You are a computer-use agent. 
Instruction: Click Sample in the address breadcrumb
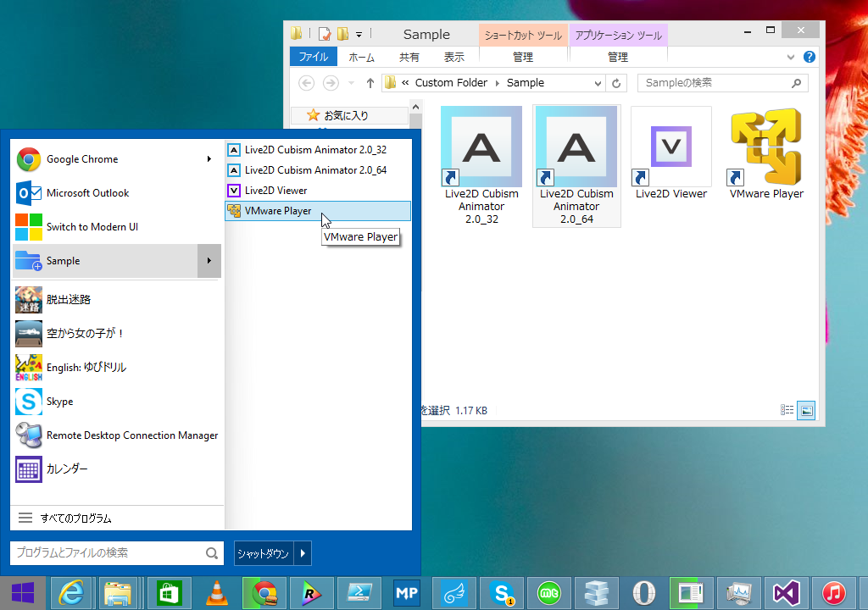526,83
